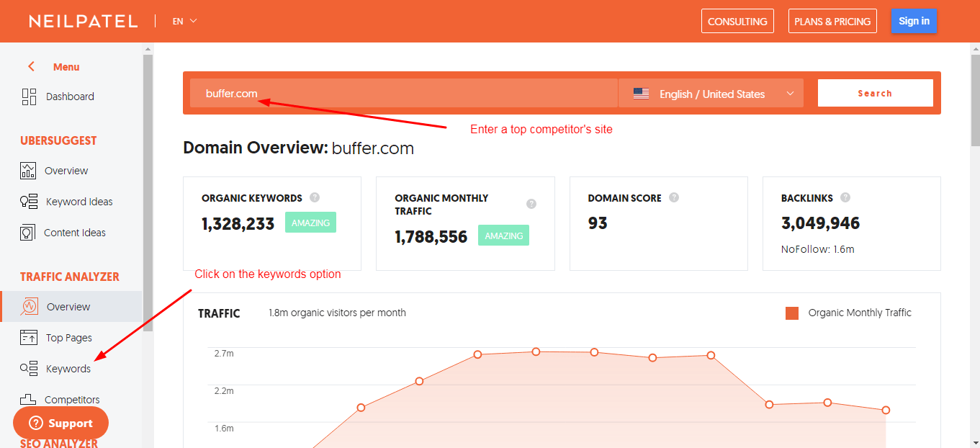Click the Neil Patel logo
Screen dimensions: 980x448
pyautogui.click(x=83, y=21)
